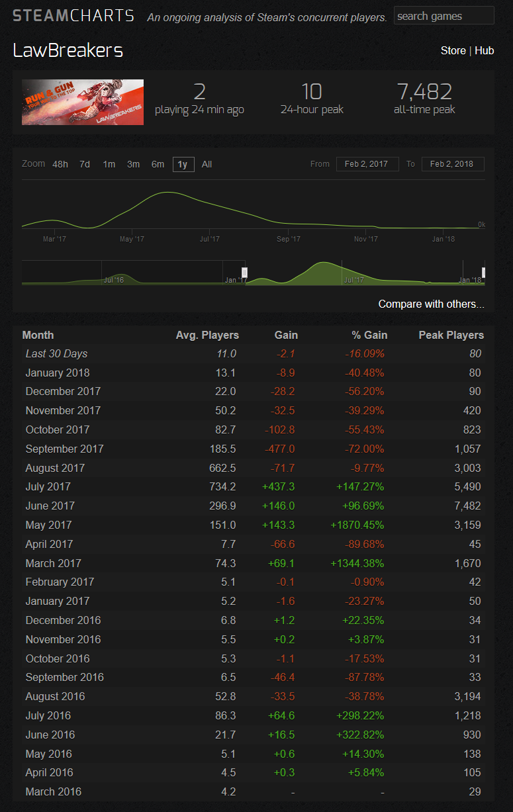Image resolution: width=513 pixels, height=812 pixels.
Task: Select the 24-hour peak value 10
Action: click(x=312, y=91)
